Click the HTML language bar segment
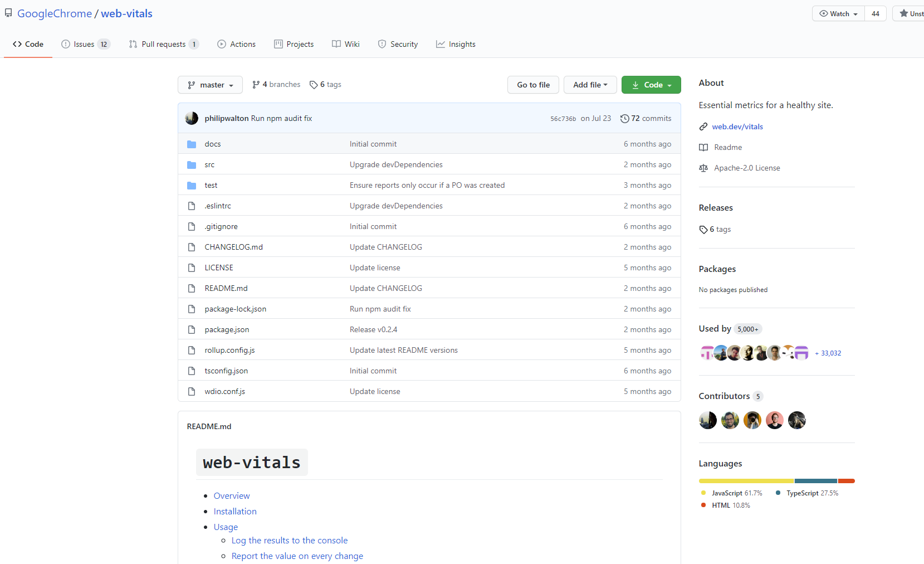This screenshot has width=924, height=564. (x=847, y=481)
